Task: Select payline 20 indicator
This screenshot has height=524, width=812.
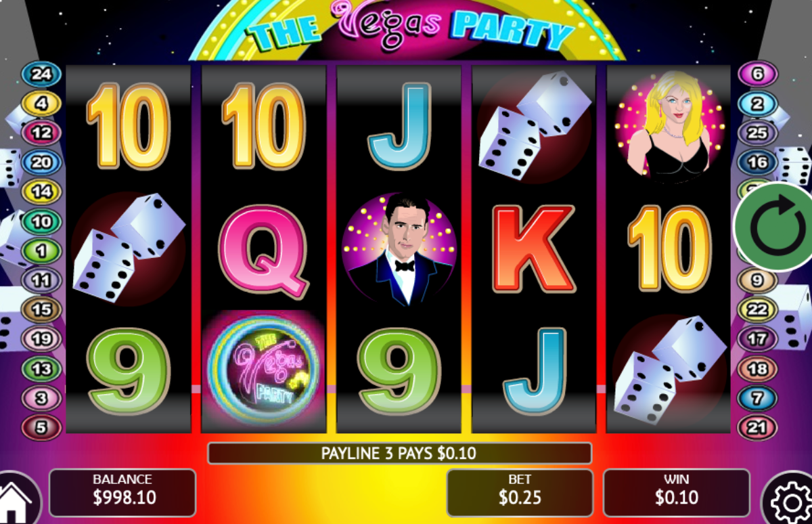Action: pos(41,162)
